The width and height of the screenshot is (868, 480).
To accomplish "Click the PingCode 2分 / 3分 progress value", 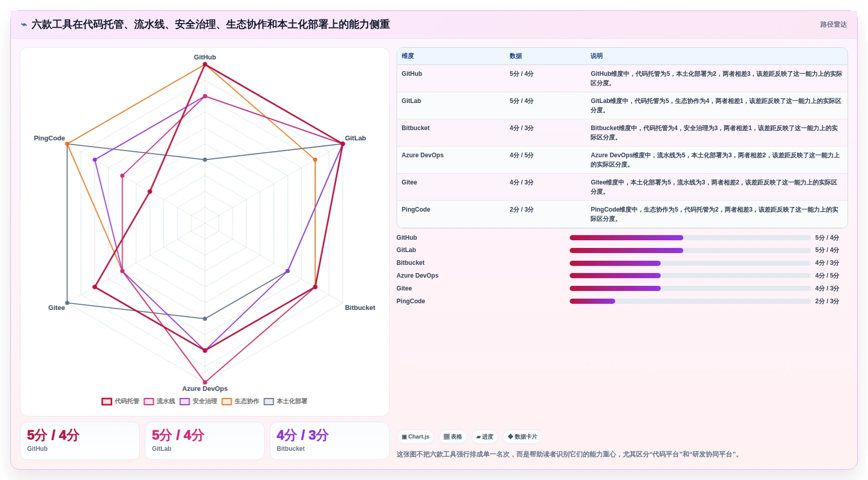I will pyautogui.click(x=827, y=301).
